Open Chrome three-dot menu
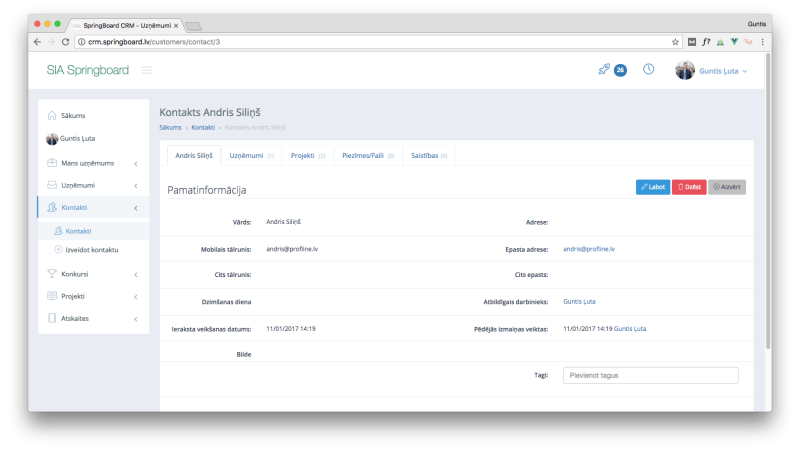Screen dimensions: 800x450 763,42
